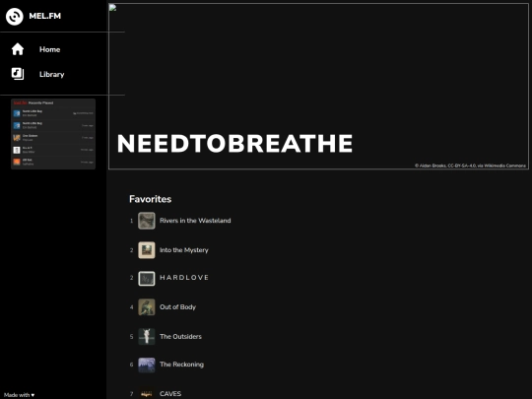Select The Reckoning title
Viewport: 532px width, 399px height.
pyautogui.click(x=181, y=365)
